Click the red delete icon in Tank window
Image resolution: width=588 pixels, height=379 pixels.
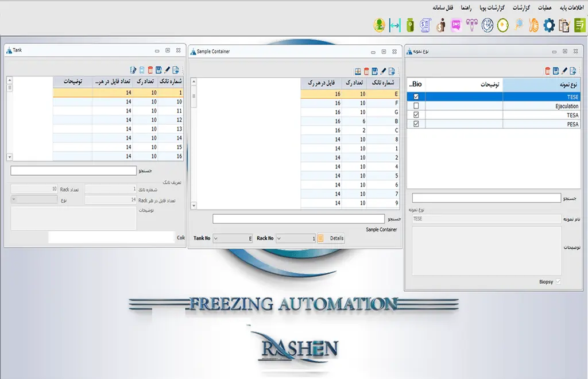point(150,71)
